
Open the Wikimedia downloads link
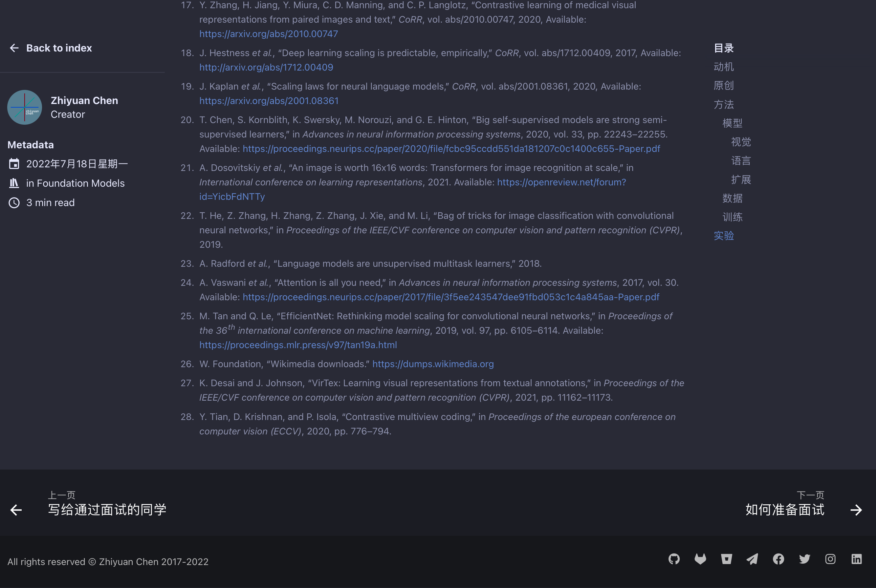(x=433, y=364)
